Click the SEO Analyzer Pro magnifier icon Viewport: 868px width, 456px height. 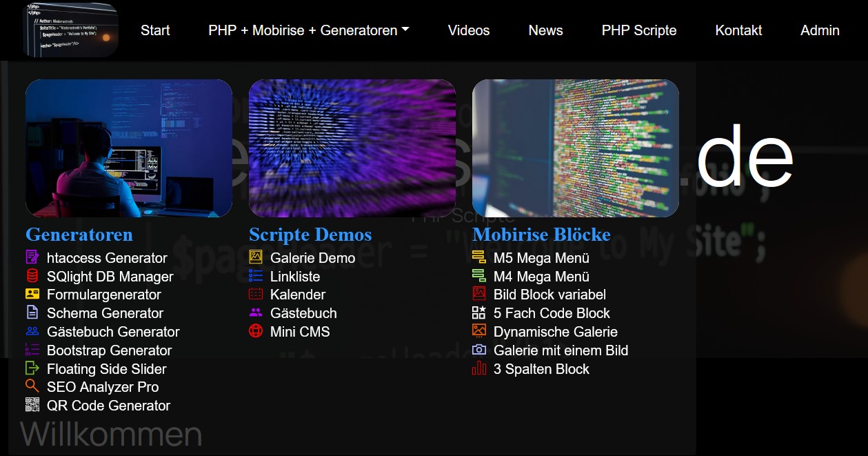pyautogui.click(x=32, y=386)
